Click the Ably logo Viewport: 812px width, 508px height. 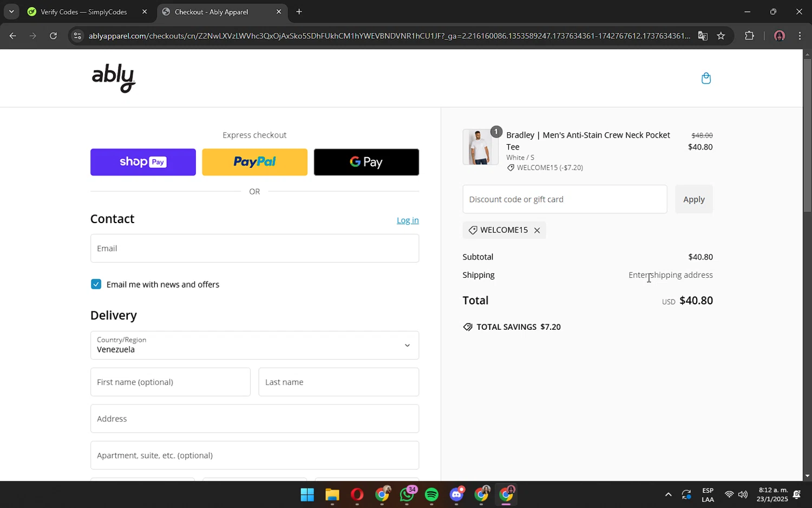tap(114, 79)
